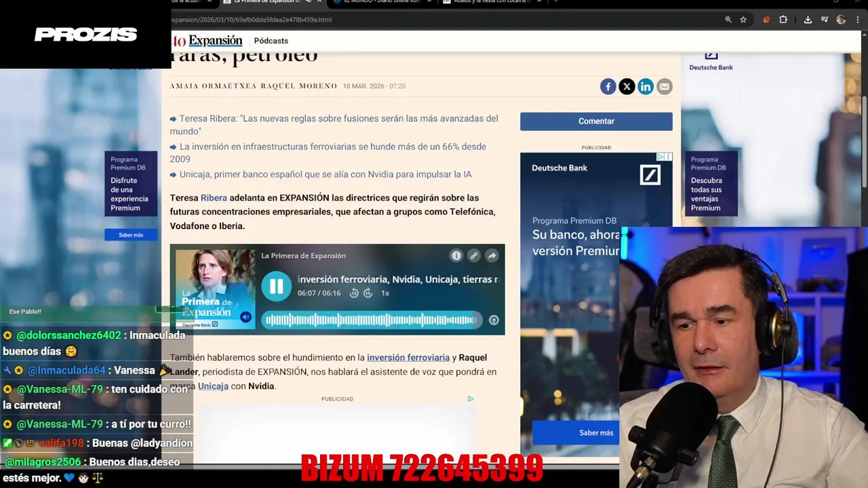The height and width of the screenshot is (488, 868).
Task: Follow the Unicaja link in paragraph
Action: pyautogui.click(x=213, y=386)
